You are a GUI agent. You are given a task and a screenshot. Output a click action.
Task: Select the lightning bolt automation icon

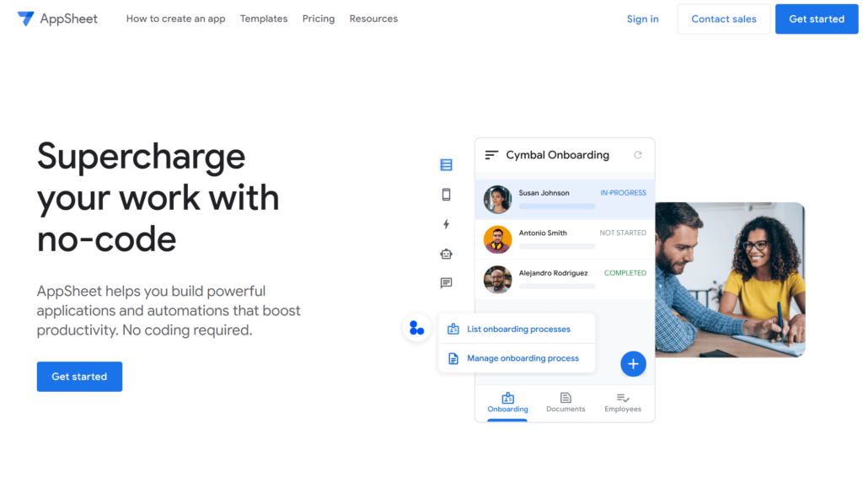click(446, 224)
